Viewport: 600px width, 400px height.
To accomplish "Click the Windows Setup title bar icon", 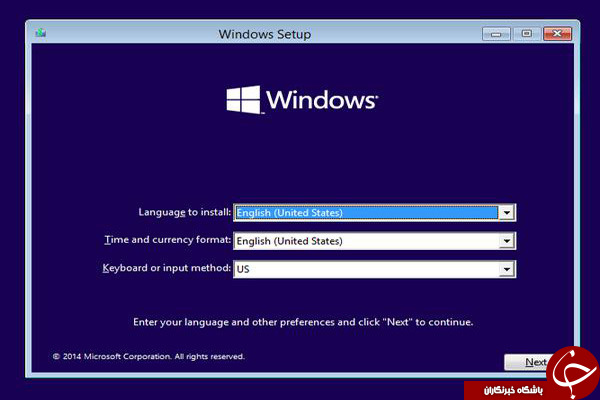I will tap(41, 33).
